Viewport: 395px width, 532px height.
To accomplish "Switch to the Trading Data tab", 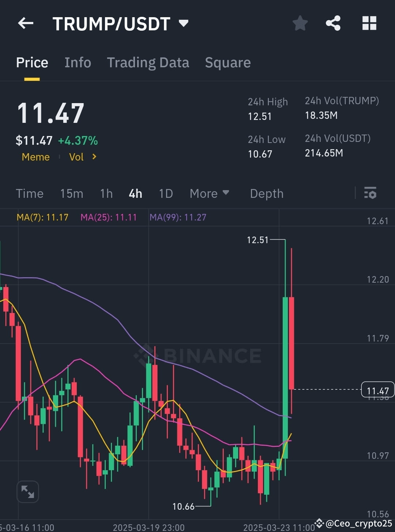I will (x=148, y=62).
